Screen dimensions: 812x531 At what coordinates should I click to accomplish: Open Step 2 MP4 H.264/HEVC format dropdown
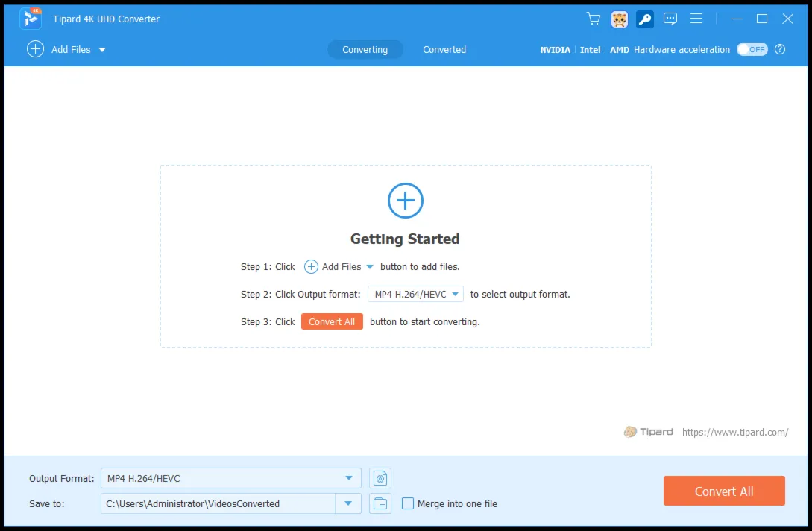point(415,295)
